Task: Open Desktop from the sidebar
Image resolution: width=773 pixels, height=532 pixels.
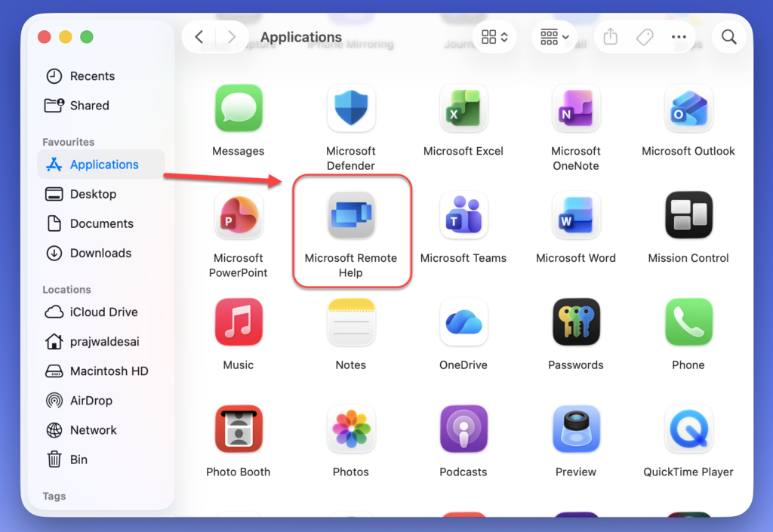Action: coord(101,194)
